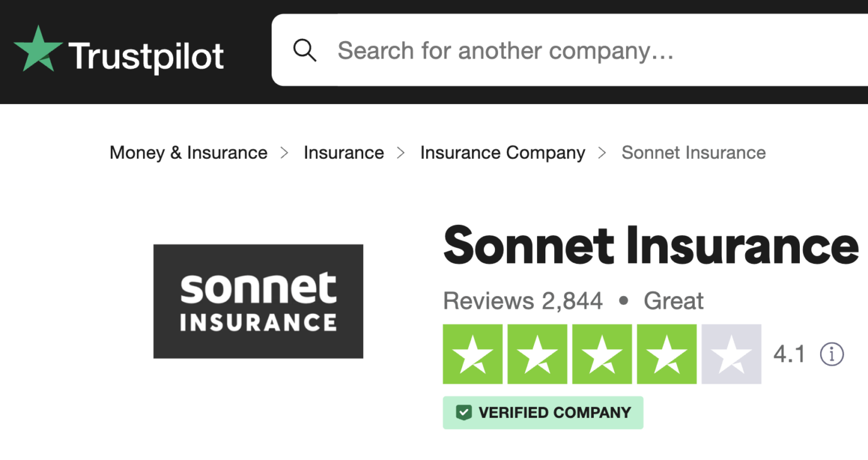Click the 4.1 rating score
The width and height of the screenshot is (868, 460).
[789, 354]
